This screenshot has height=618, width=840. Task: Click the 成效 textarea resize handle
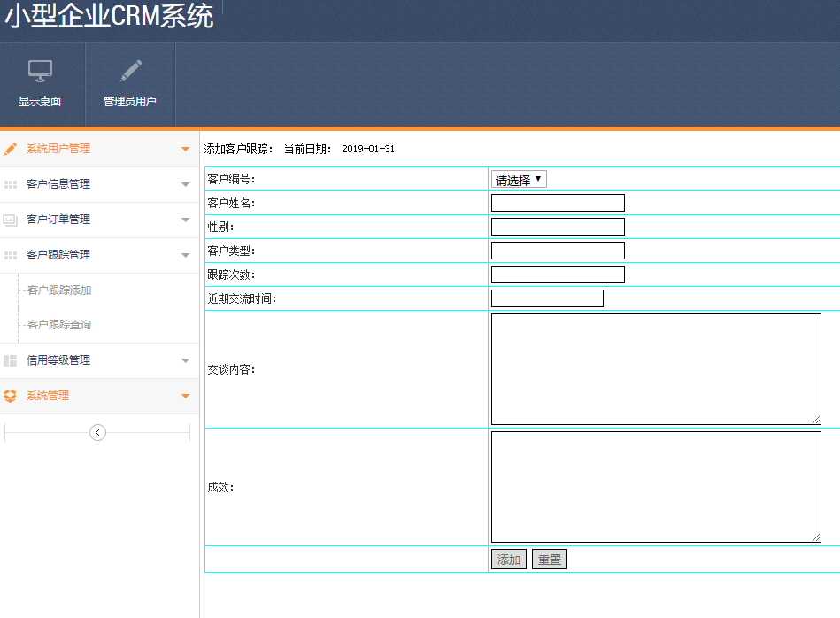(816, 537)
